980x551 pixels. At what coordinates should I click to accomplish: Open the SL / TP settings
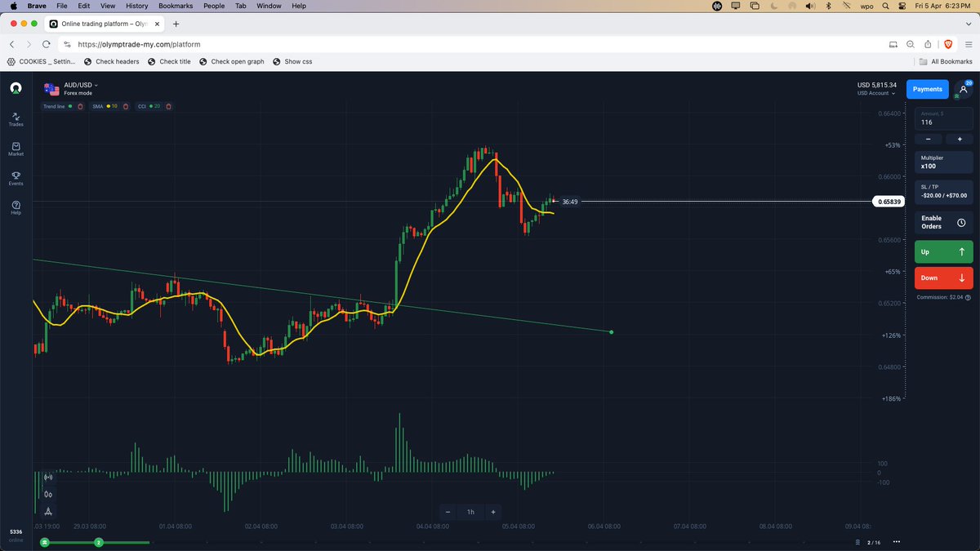[x=944, y=191]
